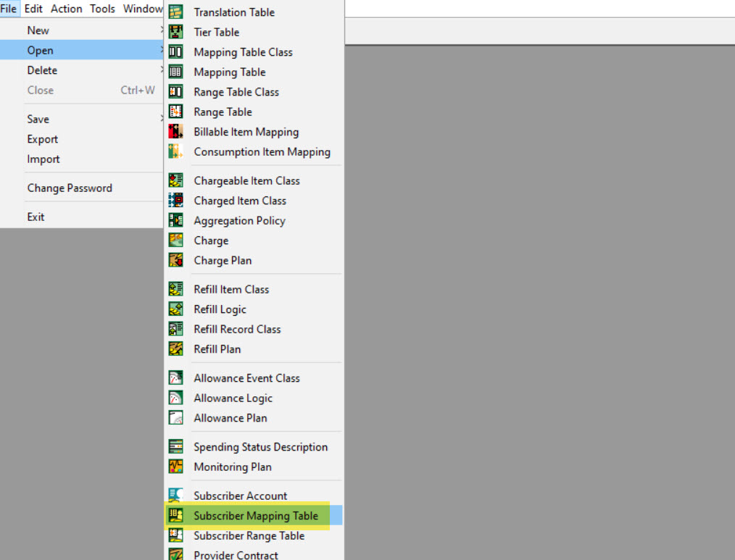Open the Translation Table editor
735x560 pixels.
(x=233, y=12)
